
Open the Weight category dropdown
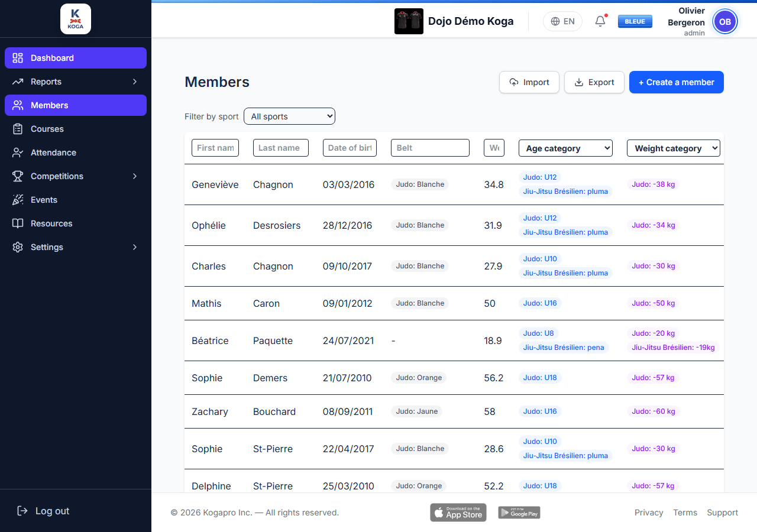pyautogui.click(x=674, y=148)
